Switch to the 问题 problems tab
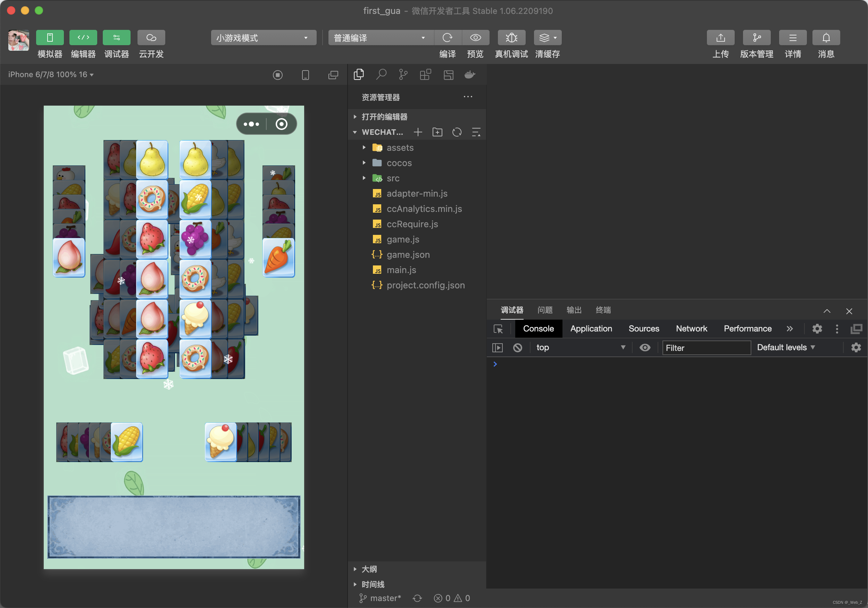Viewport: 868px width, 608px height. point(544,310)
